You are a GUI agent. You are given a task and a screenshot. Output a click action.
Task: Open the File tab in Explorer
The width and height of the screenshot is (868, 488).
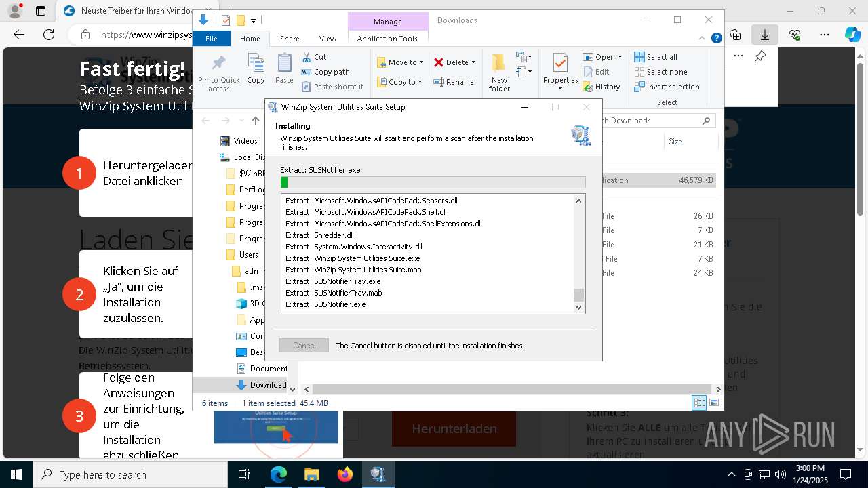[x=212, y=39]
